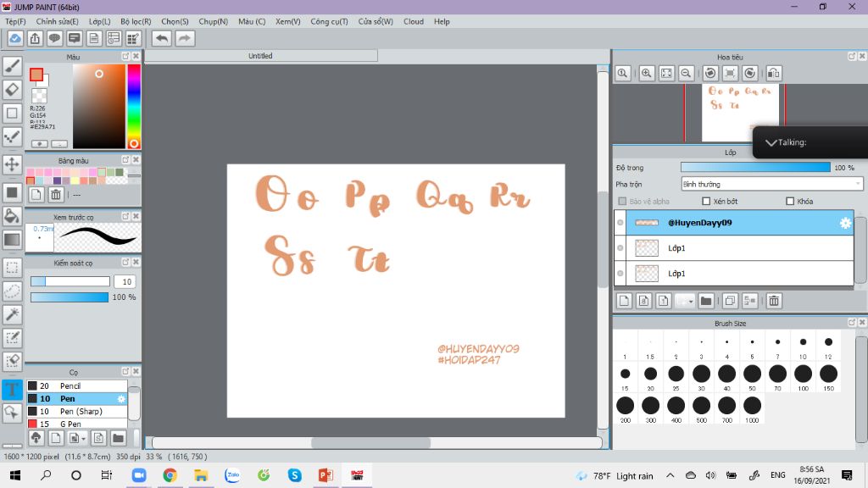Image resolution: width=868 pixels, height=488 pixels.
Task: Click the navigator preview thumbnail
Action: [x=740, y=113]
